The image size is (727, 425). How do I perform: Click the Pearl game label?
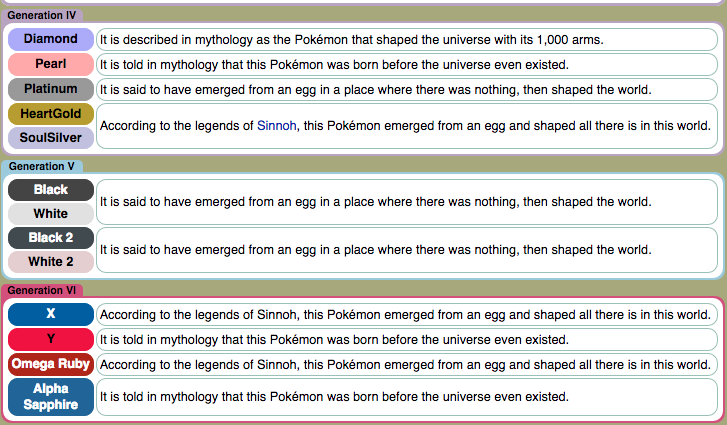(x=51, y=64)
